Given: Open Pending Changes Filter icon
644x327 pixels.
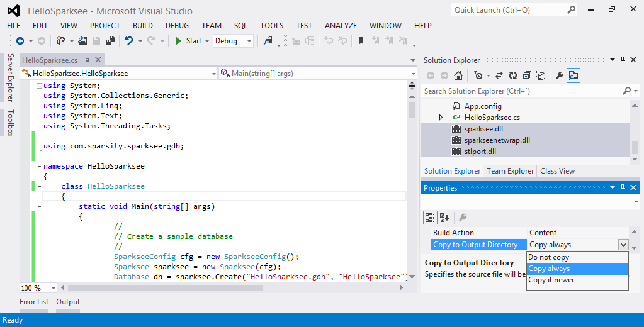Looking at the screenshot, I should click(478, 75).
